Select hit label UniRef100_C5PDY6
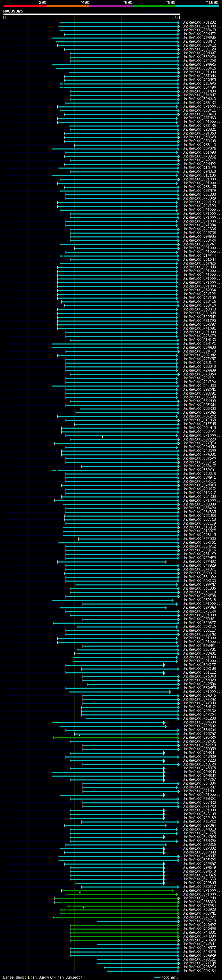This screenshot has width=222, height=980. (x=199, y=149)
